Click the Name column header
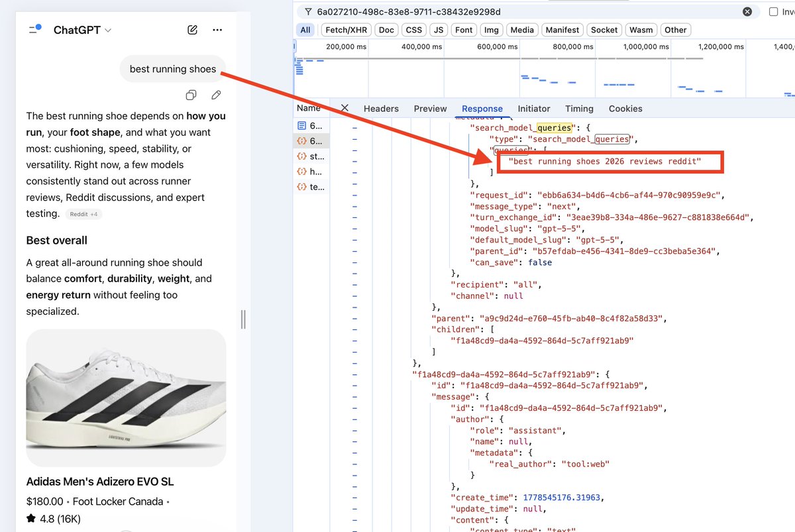Viewport: 795px width, 532px height. 309,108
